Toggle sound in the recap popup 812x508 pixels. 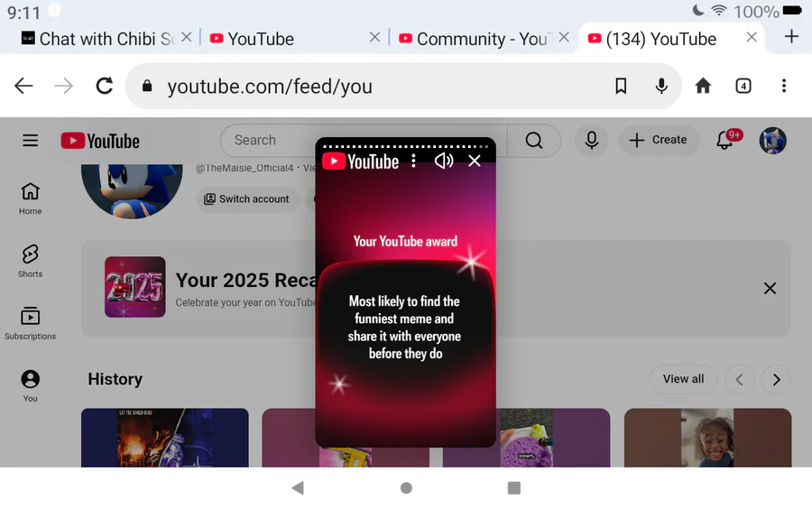[x=443, y=161]
